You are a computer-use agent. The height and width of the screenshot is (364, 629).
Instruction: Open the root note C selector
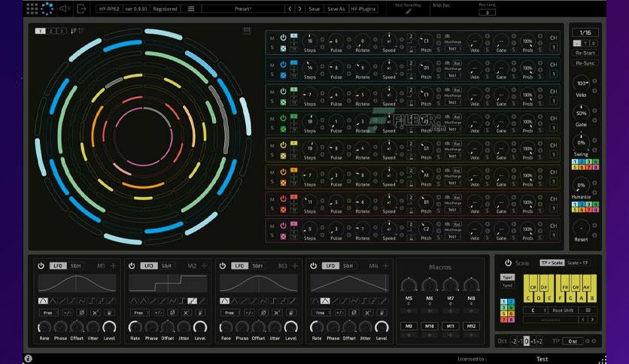(535, 310)
